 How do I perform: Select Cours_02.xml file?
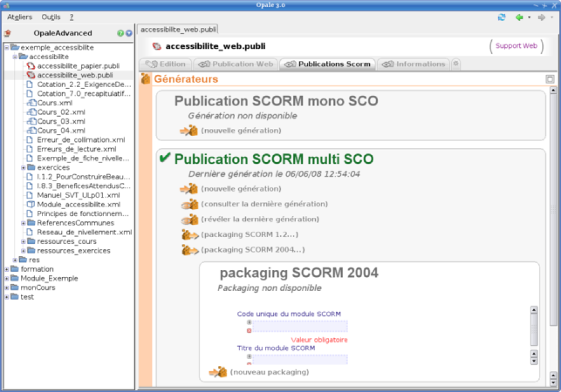pos(61,112)
